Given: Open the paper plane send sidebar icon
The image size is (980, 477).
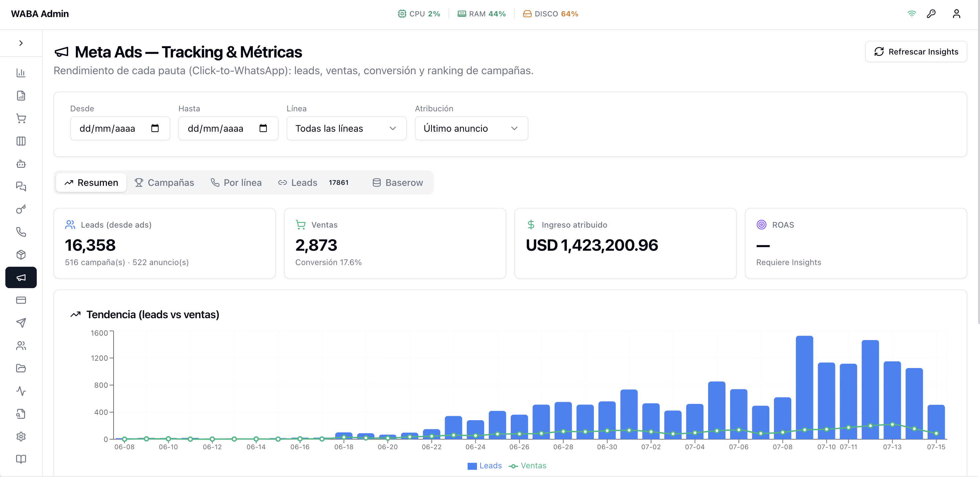Looking at the screenshot, I should (21, 323).
